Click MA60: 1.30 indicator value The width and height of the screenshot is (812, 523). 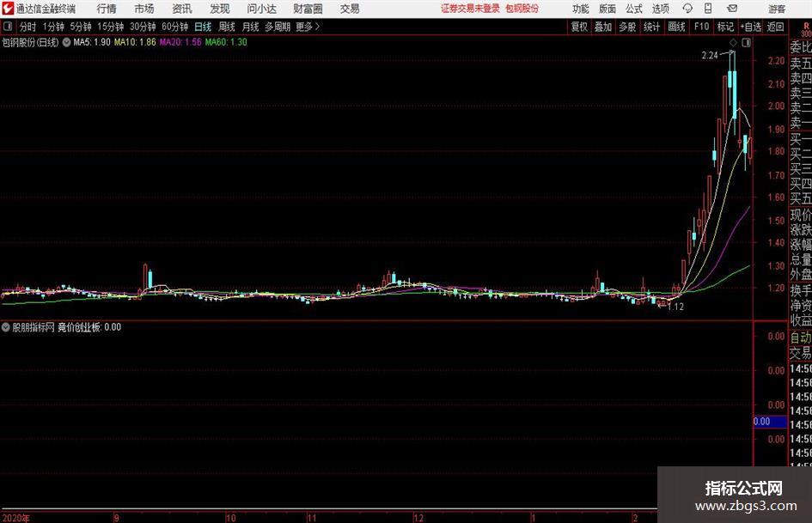point(226,42)
